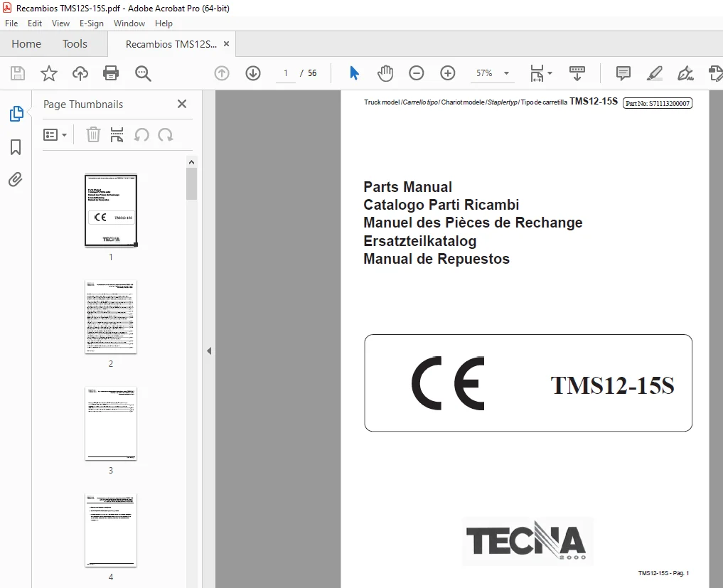
Task: Click the 'Manual de Repuestos' text
Action: pos(437,259)
